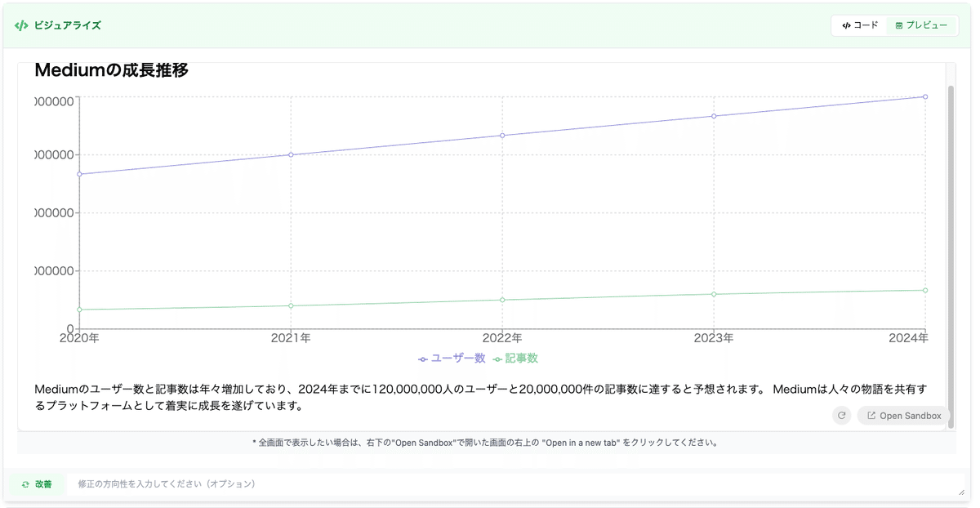Click the ビジュアライズ header label
Viewport: 980px width, 508px height.
[x=67, y=25]
